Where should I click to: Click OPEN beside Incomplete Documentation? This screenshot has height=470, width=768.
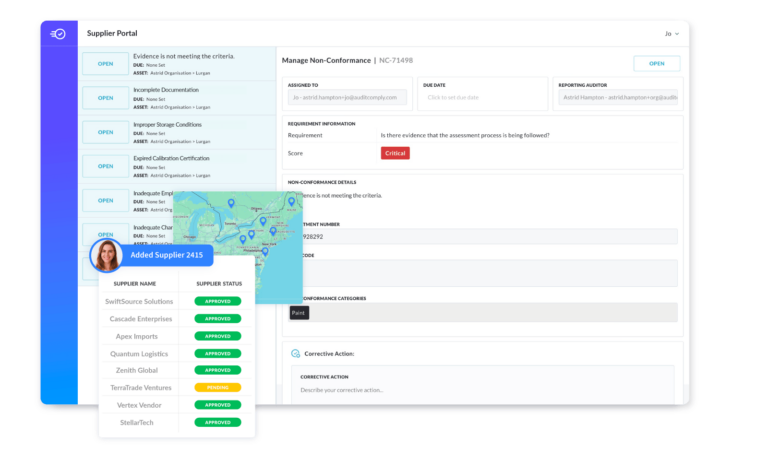coord(105,97)
